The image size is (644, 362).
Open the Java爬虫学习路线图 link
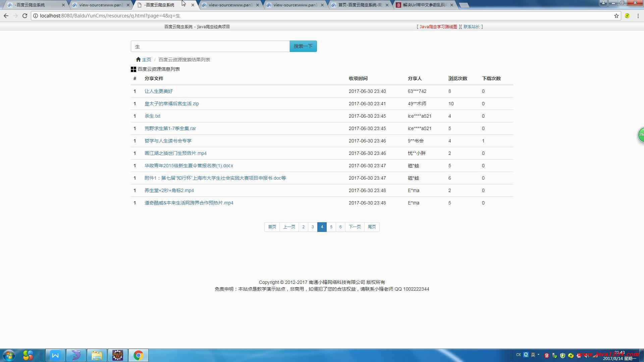[438, 26]
